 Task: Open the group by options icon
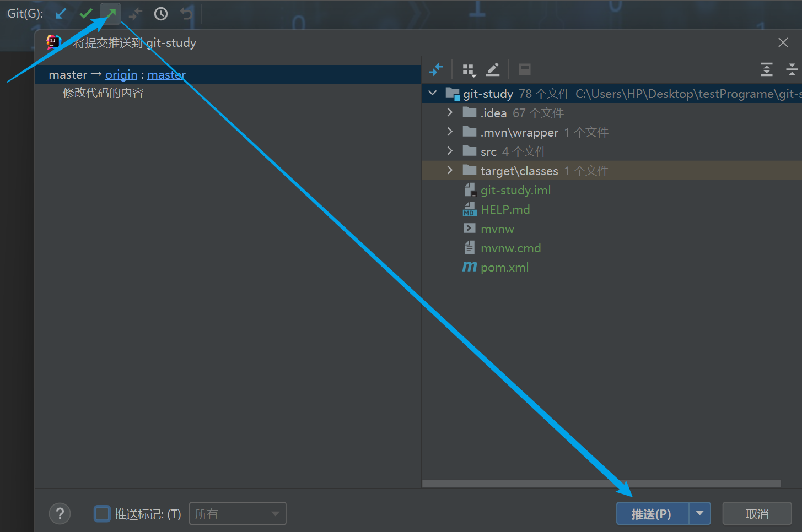point(469,70)
